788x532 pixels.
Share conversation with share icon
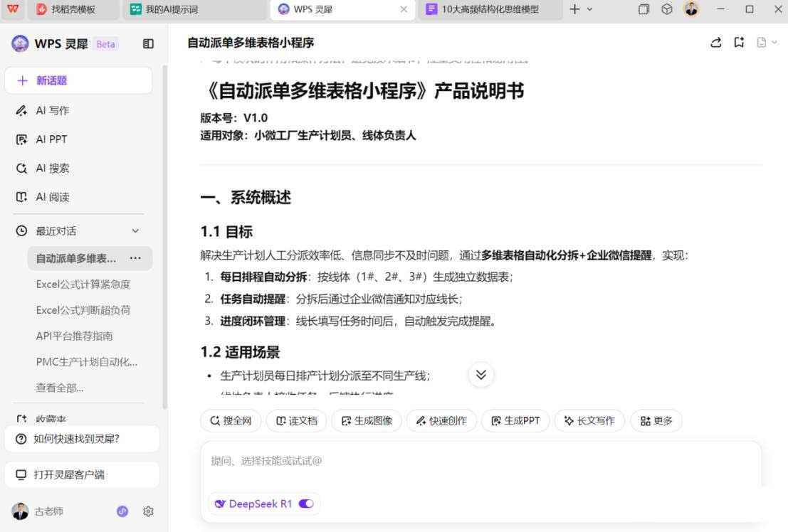point(716,43)
